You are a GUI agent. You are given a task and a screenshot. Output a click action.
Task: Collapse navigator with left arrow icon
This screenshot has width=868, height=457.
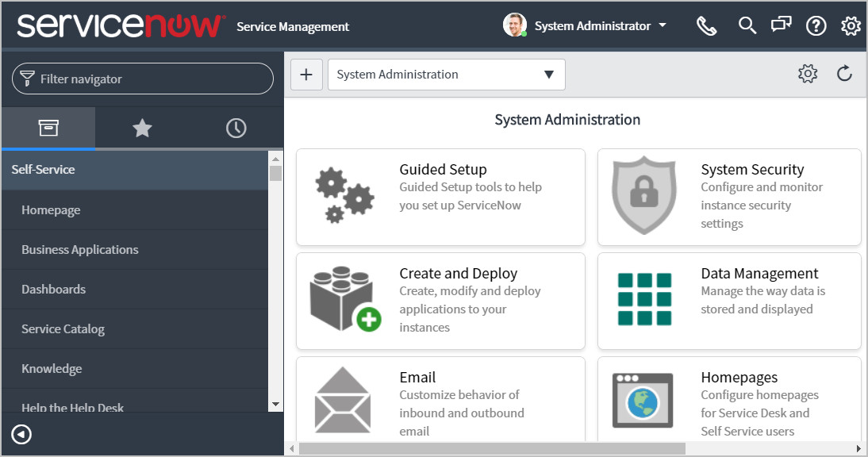[x=22, y=435]
